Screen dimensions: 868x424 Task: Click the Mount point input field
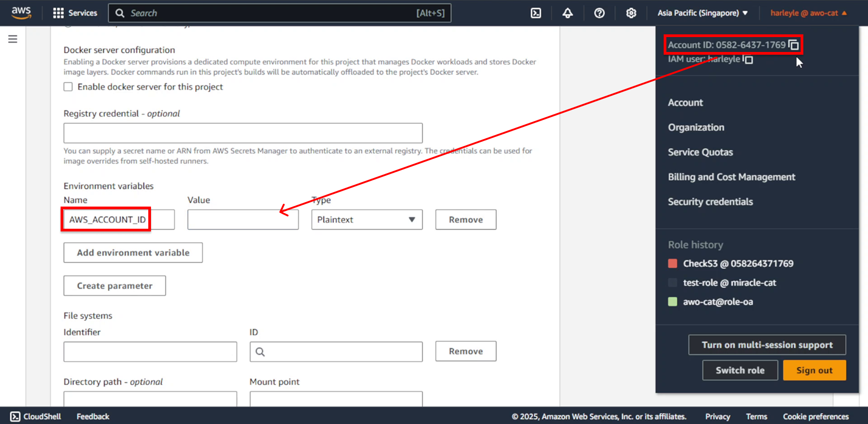point(336,399)
